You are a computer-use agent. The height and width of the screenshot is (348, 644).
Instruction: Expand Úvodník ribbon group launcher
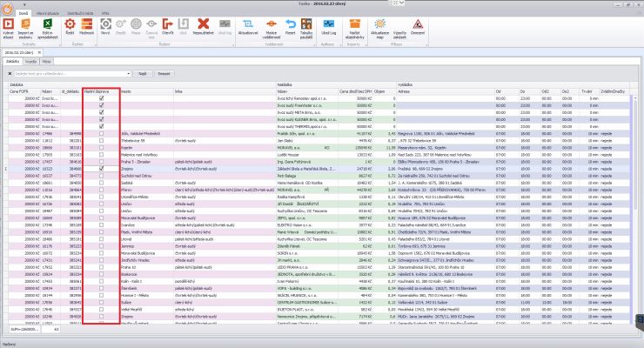[58, 43]
